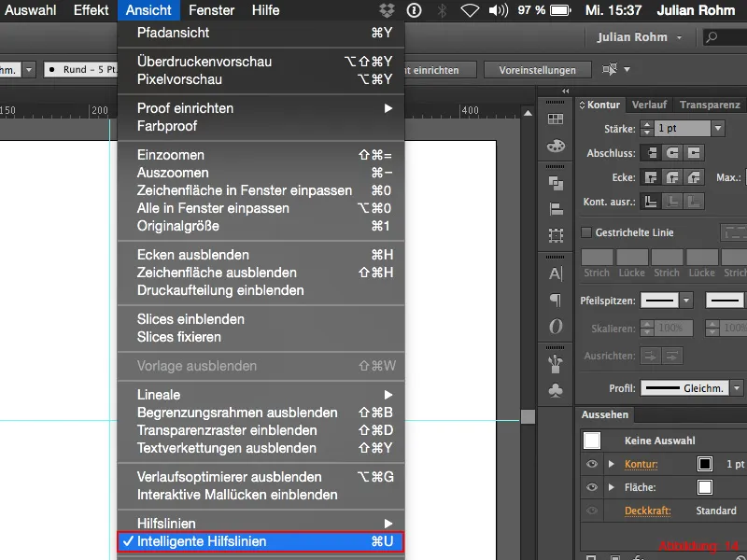Viewport: 747px width, 560px height.
Task: Choose Ecken ausblenden
Action: 261,255
